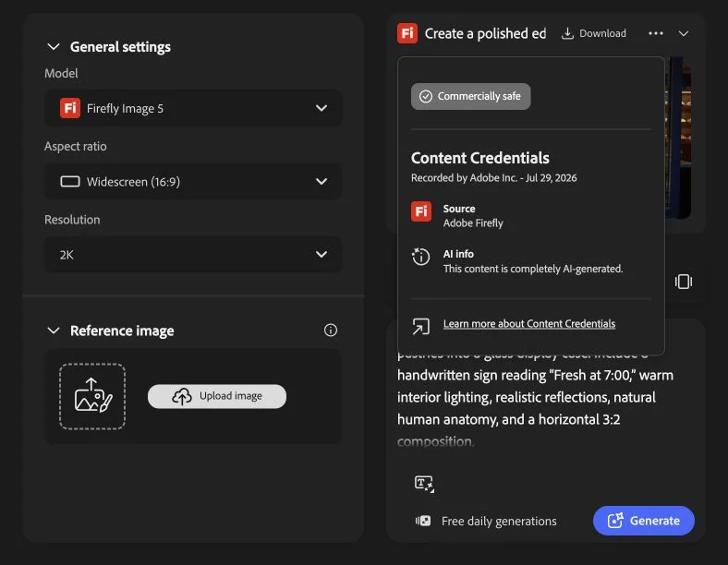Screen dimensions: 728x565
Task: Click the external link arrow icon
Action: (x=420, y=327)
